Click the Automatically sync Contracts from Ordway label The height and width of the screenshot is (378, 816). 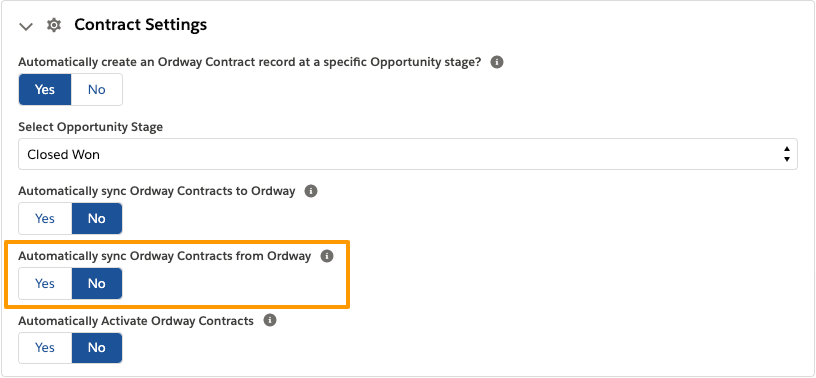(x=164, y=256)
